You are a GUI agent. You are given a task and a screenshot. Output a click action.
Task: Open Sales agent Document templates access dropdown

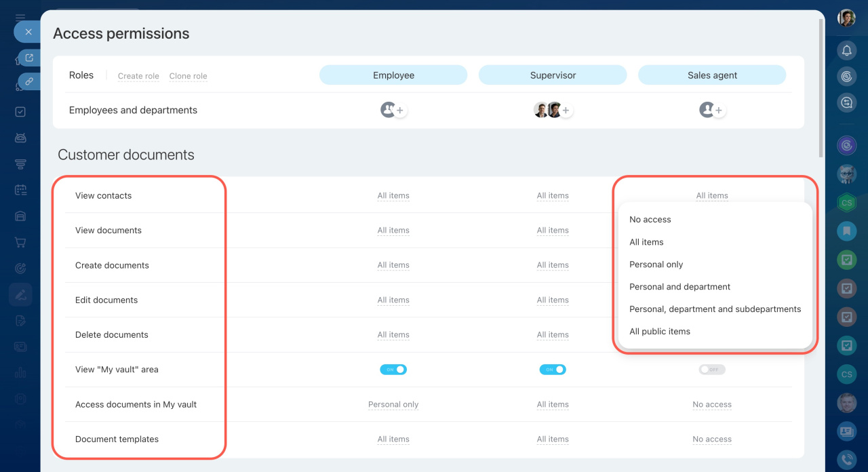[x=712, y=439]
